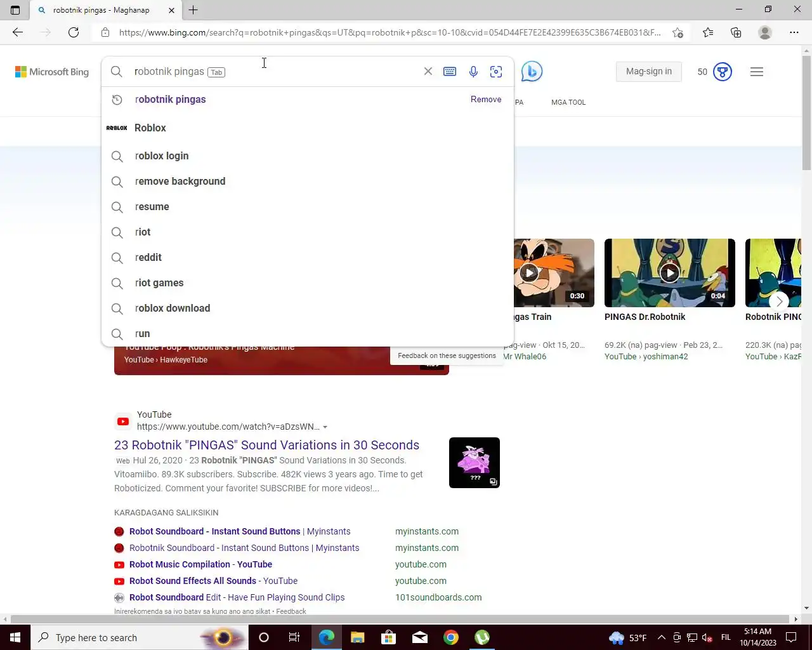Choose the roblox login suggestion
The height and width of the screenshot is (650, 812).
pyautogui.click(x=308, y=156)
